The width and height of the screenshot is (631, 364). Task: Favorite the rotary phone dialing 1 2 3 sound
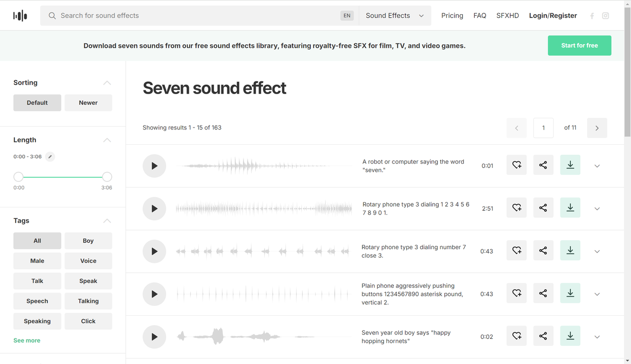click(x=516, y=207)
